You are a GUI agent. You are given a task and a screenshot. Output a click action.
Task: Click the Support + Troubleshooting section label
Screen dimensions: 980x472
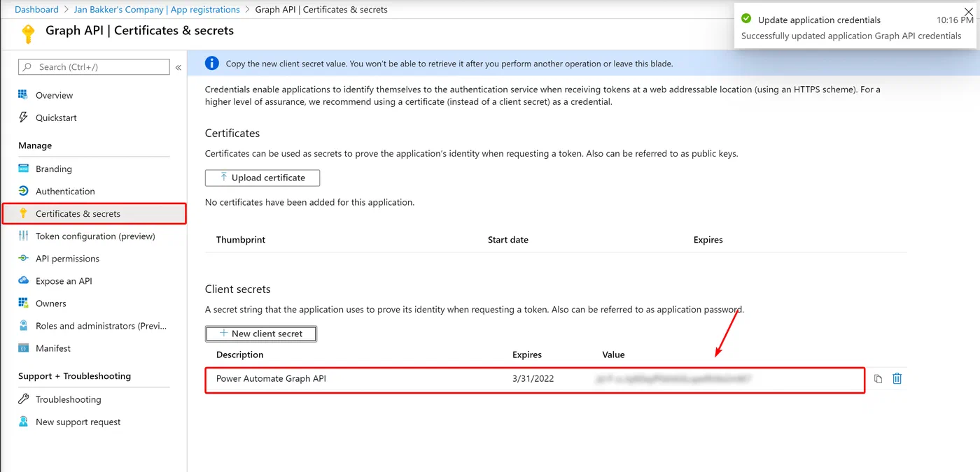click(x=74, y=376)
